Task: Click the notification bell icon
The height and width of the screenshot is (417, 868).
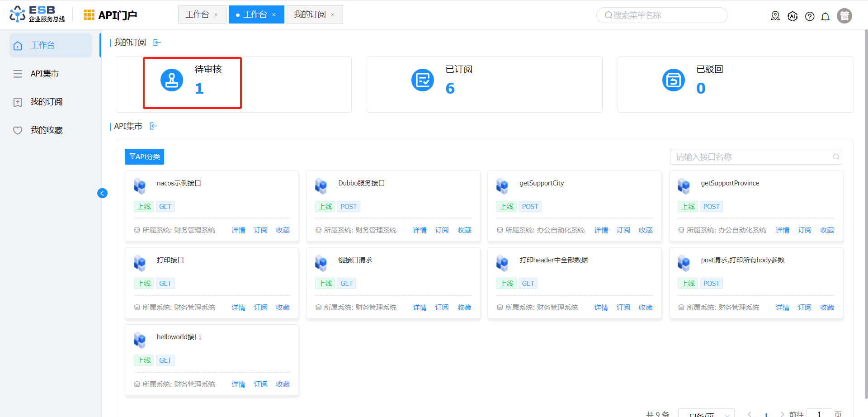Action: [x=825, y=17]
